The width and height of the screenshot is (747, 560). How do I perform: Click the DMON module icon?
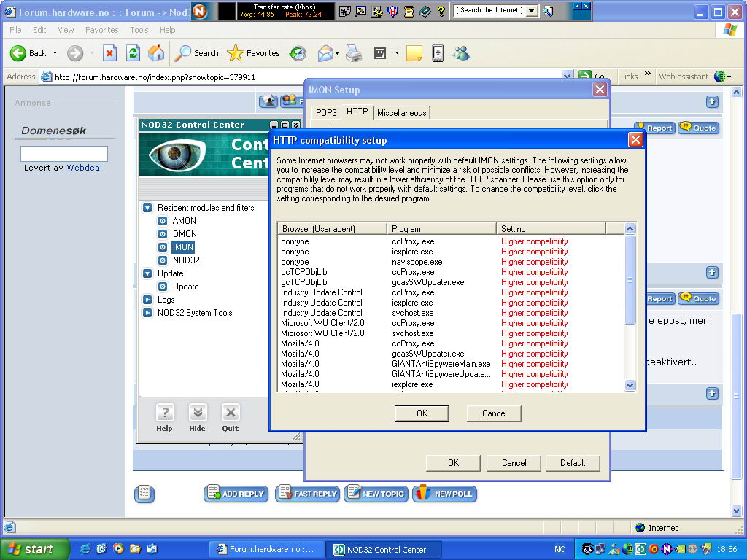(x=163, y=234)
